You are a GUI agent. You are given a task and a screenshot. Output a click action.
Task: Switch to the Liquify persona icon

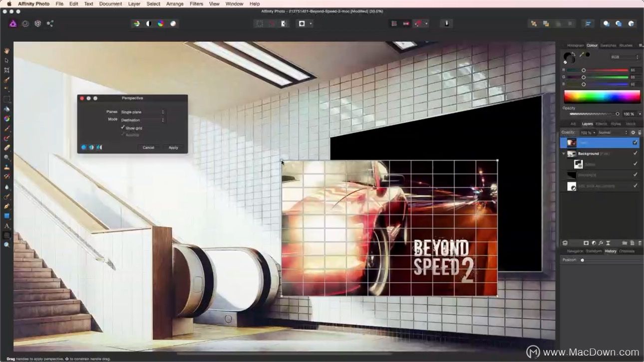tap(25, 23)
